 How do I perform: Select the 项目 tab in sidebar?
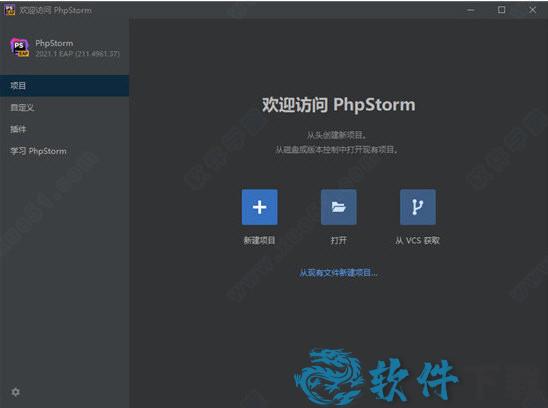click(x=64, y=85)
